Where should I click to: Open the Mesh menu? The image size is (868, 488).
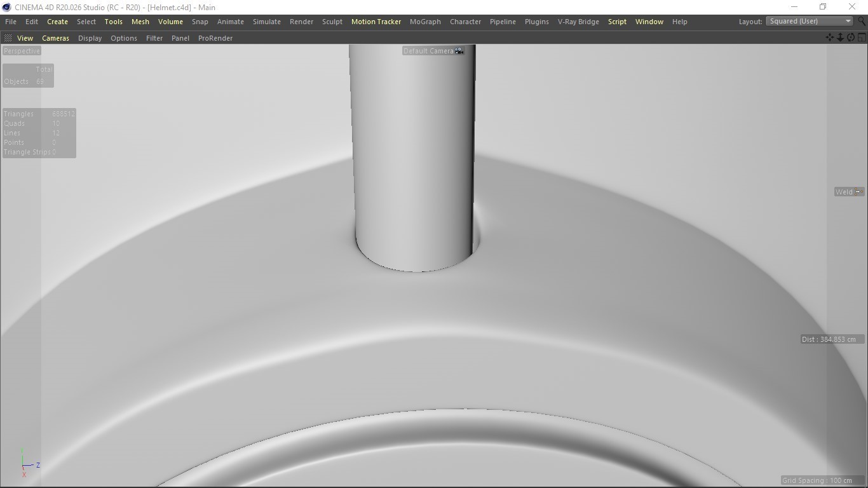coord(140,22)
